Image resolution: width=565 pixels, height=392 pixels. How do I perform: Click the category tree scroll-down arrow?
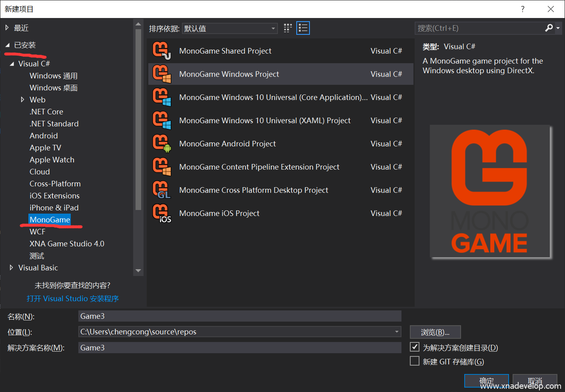coord(138,271)
